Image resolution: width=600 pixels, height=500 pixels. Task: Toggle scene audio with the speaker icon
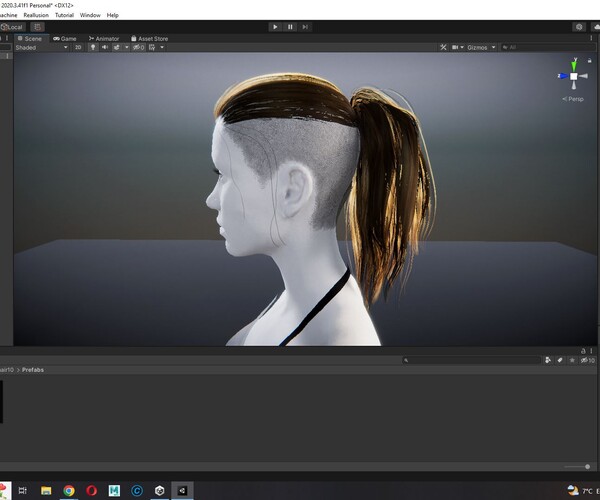[104, 47]
